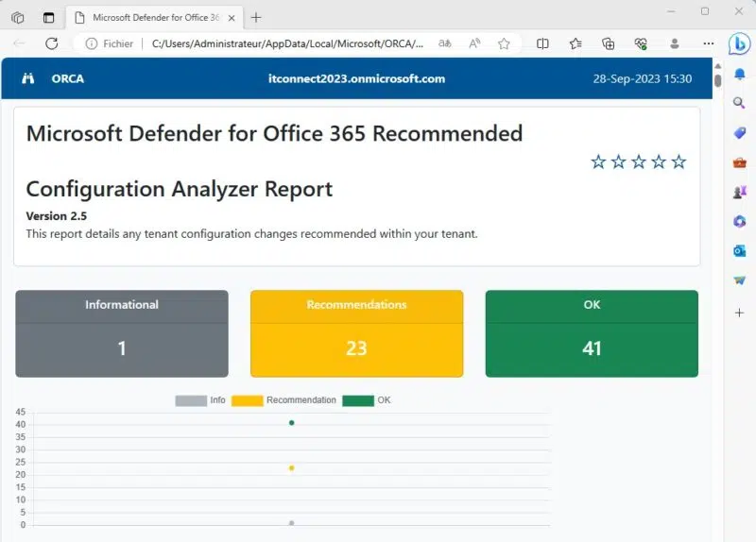This screenshot has width=756, height=542.
Task: Open the Favorites list
Action: click(x=576, y=43)
